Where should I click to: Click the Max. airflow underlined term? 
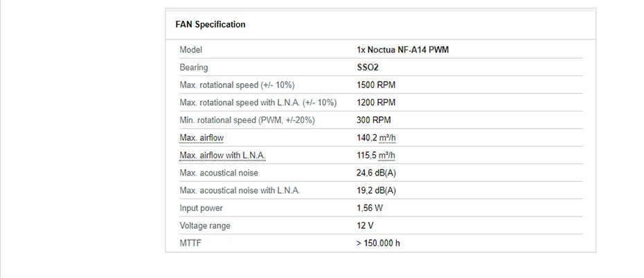coord(202,138)
